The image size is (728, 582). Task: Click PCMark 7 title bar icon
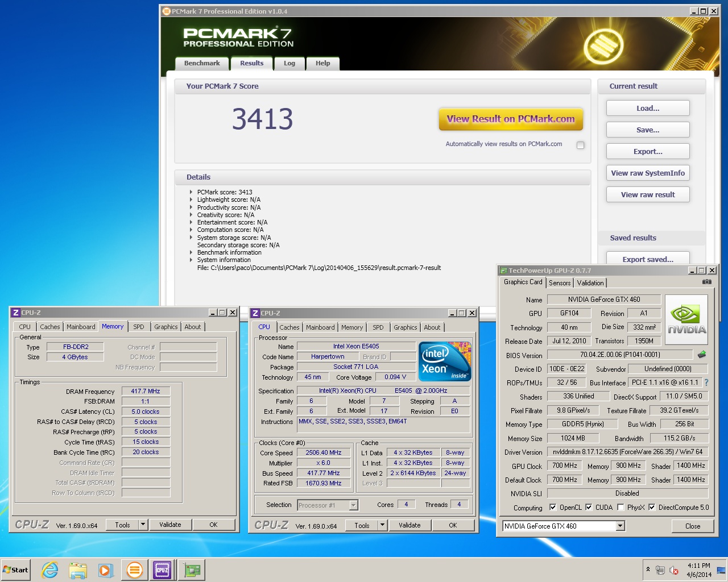tap(167, 11)
